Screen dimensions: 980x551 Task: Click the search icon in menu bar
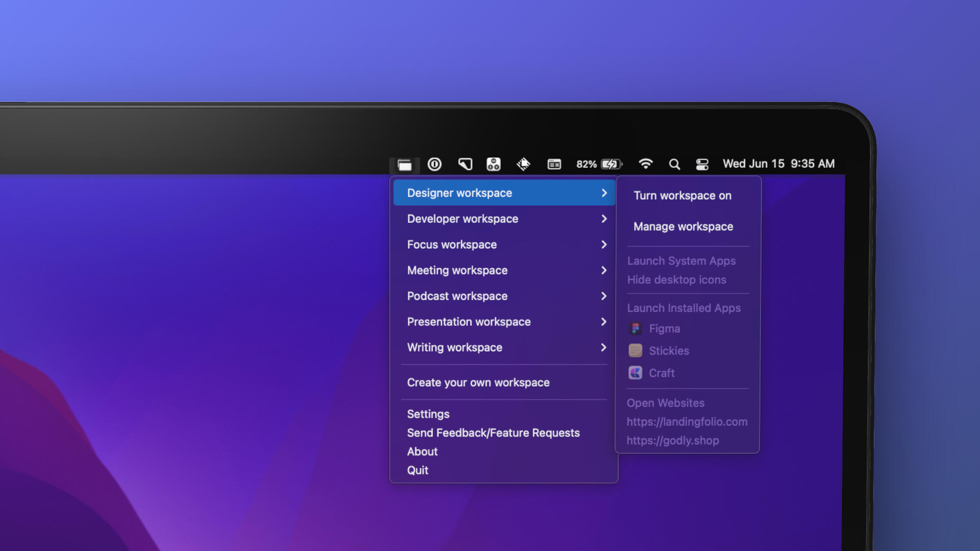674,164
